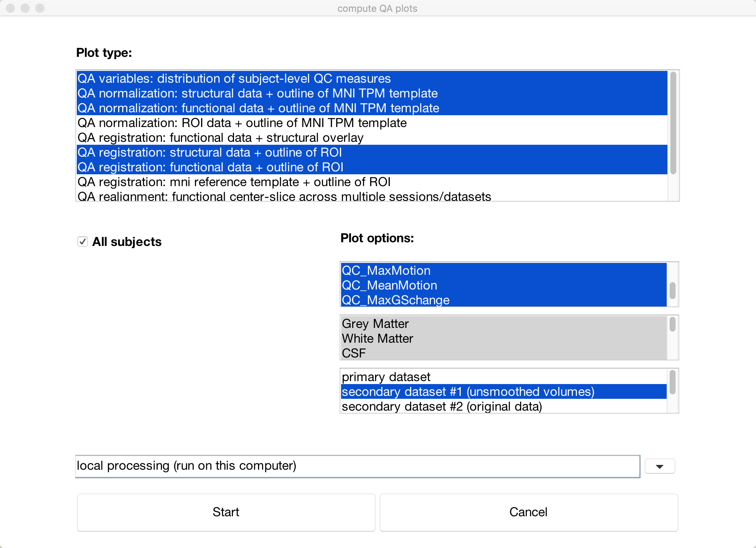Toggle the All subjects checkbox
Screen dimensions: 756x548
pos(83,242)
